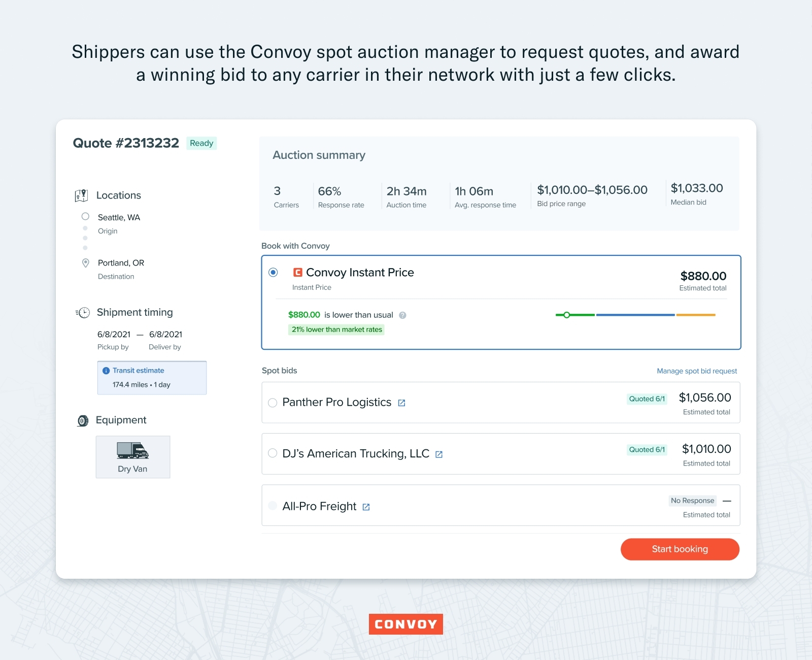Select the Convoy Instant Price radio button
812x660 pixels.
tap(274, 273)
